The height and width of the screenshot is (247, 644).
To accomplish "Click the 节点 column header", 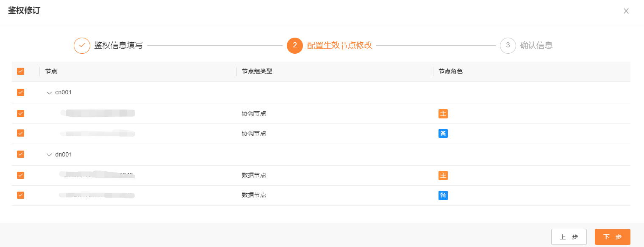I will pyautogui.click(x=51, y=71).
